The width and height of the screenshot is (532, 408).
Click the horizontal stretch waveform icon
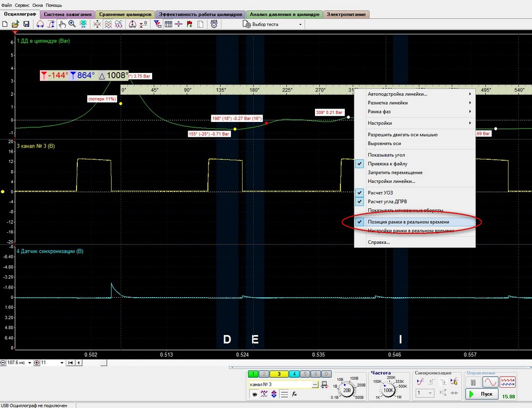[40, 24]
